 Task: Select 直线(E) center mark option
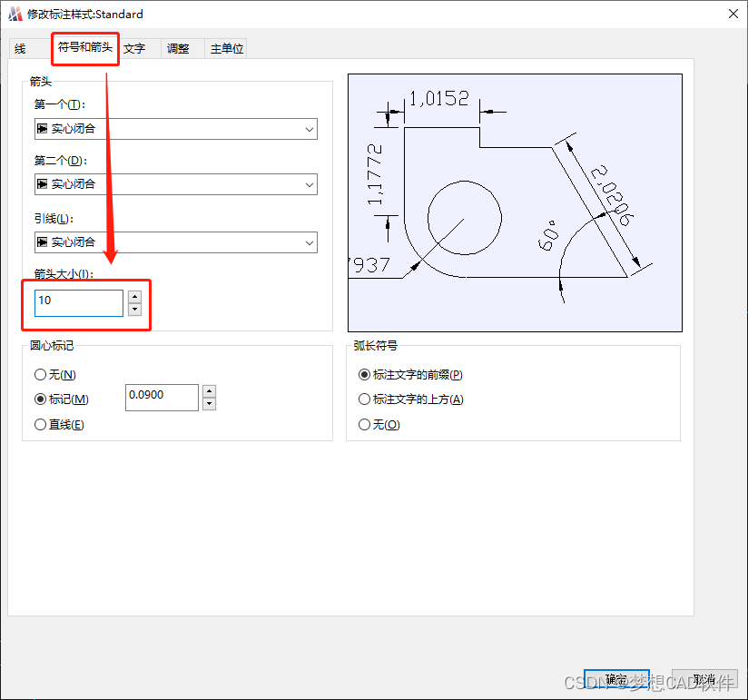pos(59,424)
